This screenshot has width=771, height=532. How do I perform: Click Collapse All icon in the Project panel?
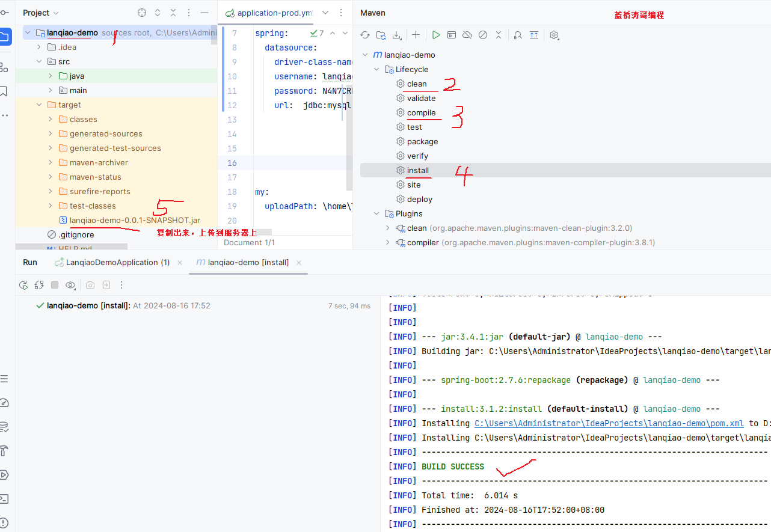click(173, 13)
